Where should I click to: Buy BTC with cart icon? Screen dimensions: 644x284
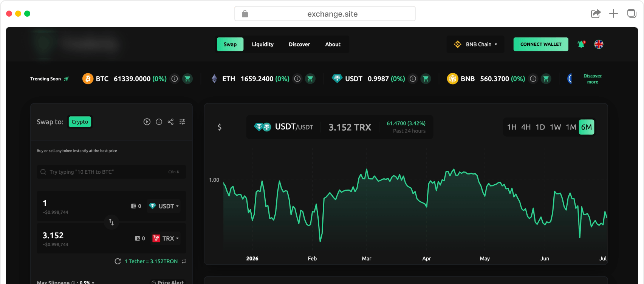tap(187, 79)
